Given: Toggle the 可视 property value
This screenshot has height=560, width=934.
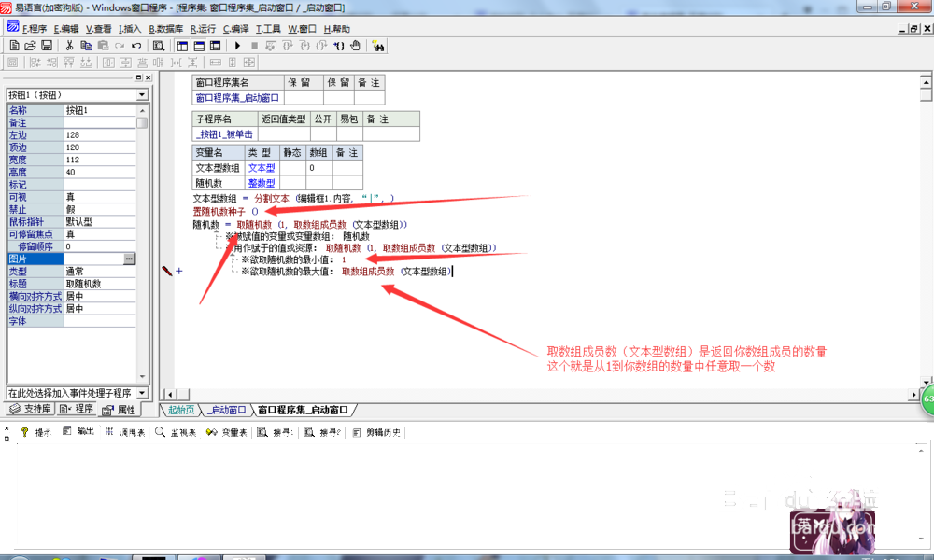Looking at the screenshot, I should (x=100, y=197).
